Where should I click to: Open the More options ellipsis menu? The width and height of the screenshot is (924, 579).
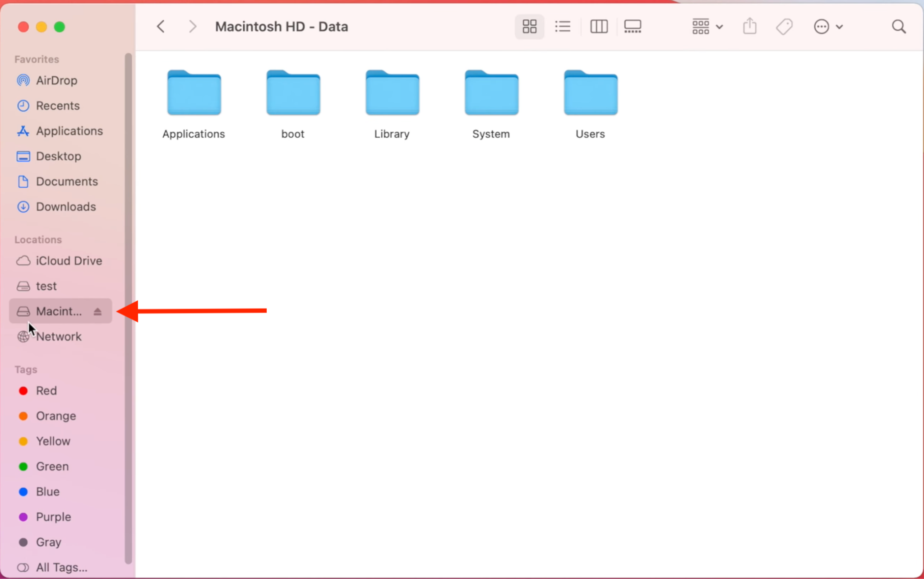pos(822,26)
